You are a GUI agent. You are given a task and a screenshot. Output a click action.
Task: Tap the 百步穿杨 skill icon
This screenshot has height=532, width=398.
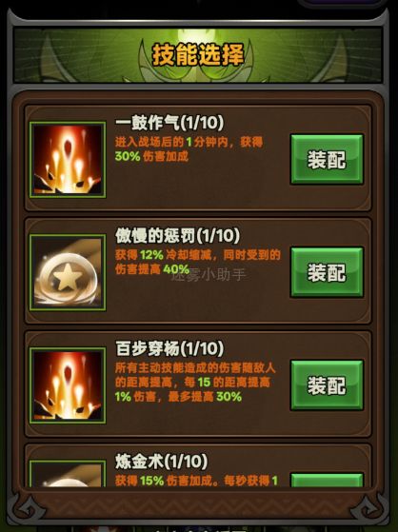point(68,385)
